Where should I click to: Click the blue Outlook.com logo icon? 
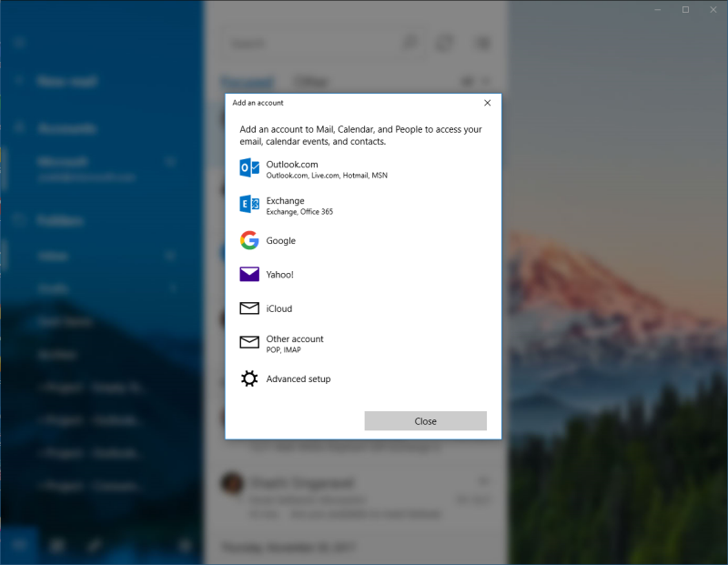[x=249, y=167]
